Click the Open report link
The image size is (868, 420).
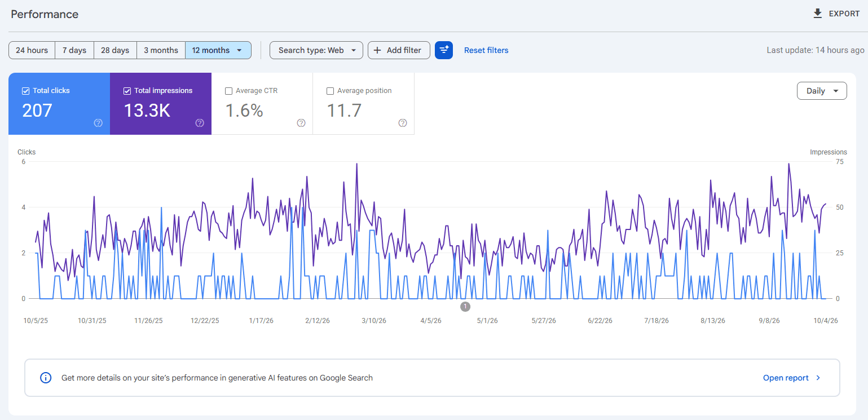[x=786, y=378]
